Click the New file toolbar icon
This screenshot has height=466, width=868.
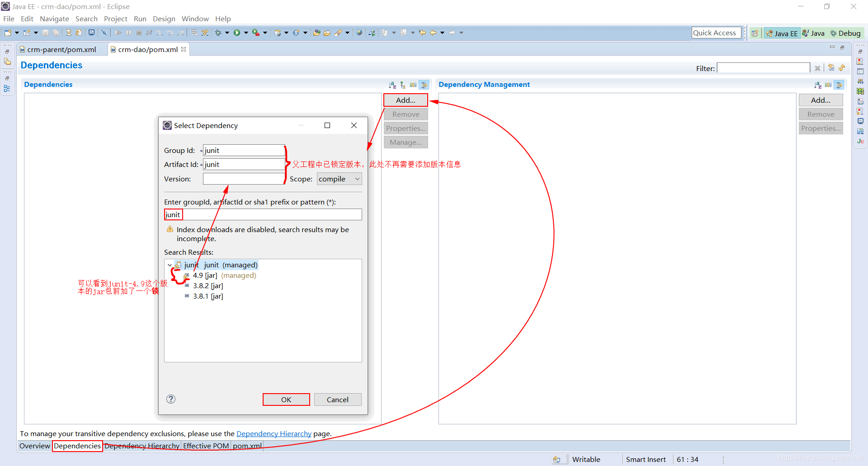pyautogui.click(x=8, y=33)
